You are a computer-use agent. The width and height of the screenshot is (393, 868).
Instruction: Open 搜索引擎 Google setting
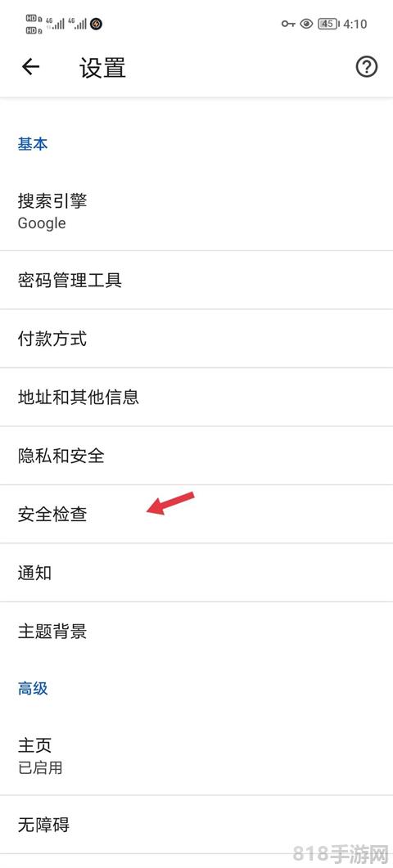(x=196, y=212)
